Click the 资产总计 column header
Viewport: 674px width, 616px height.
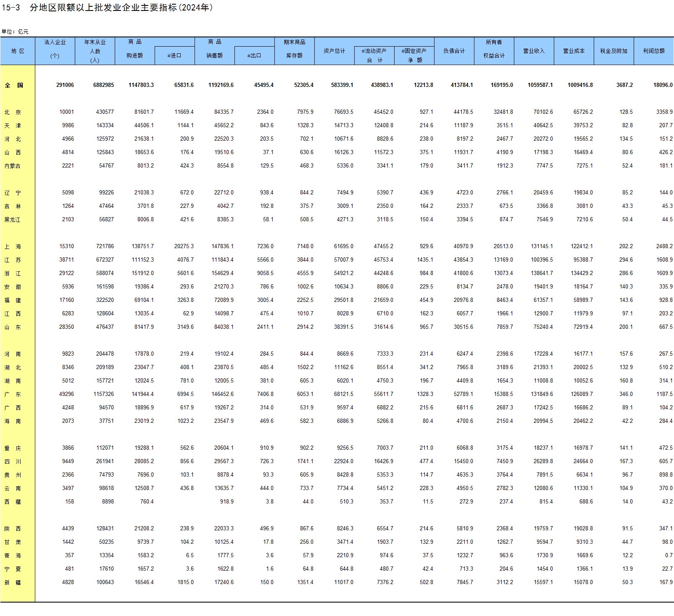pyautogui.click(x=334, y=51)
